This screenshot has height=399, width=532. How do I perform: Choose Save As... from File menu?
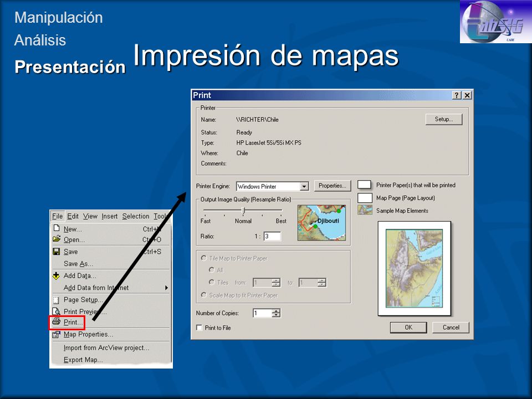click(78, 264)
